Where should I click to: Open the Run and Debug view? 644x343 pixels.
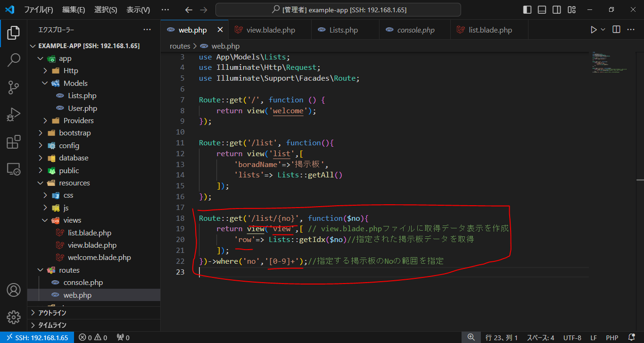[14, 115]
